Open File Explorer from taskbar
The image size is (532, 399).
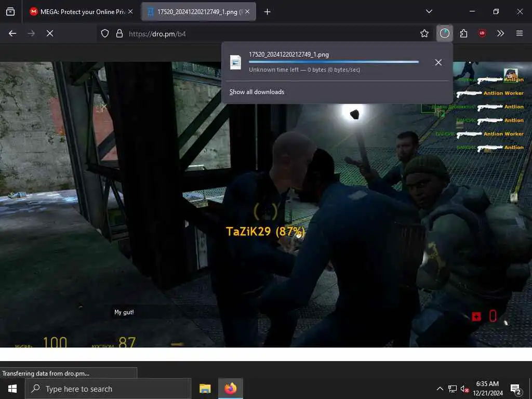click(x=205, y=389)
